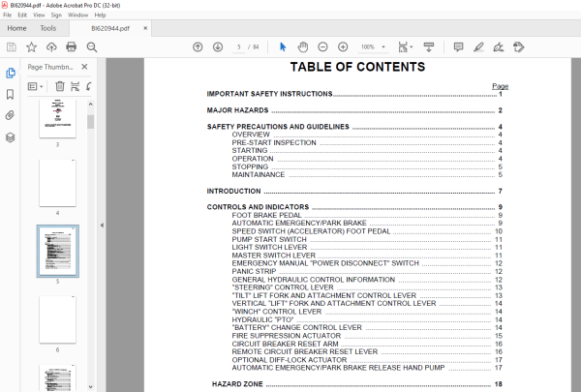Screen dimensions: 581x392
Task: Add bookmark star icon in toolbar
Action: pyautogui.click(x=32, y=47)
